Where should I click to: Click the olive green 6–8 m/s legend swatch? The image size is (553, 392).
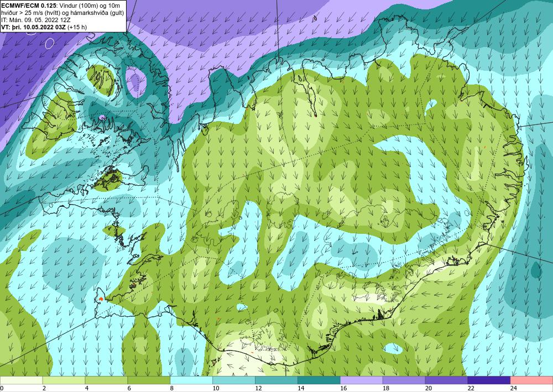point(149,380)
